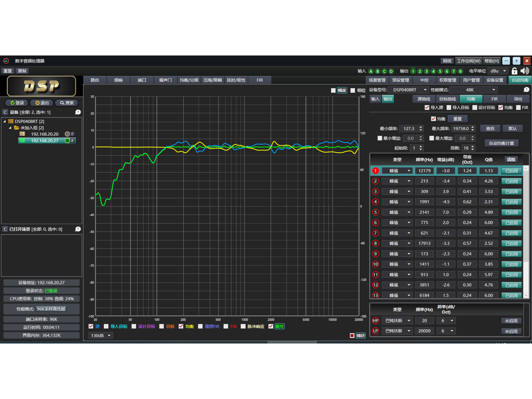Select output channel 2 indicator
Screen dimensions: 532x399
coord(420,71)
